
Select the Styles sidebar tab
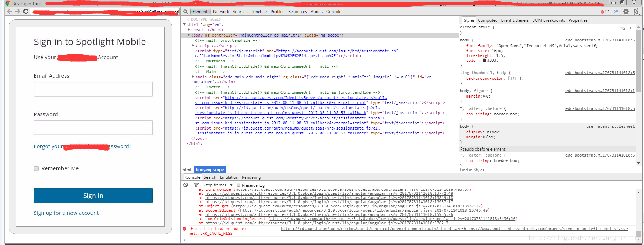pyautogui.click(x=469, y=20)
